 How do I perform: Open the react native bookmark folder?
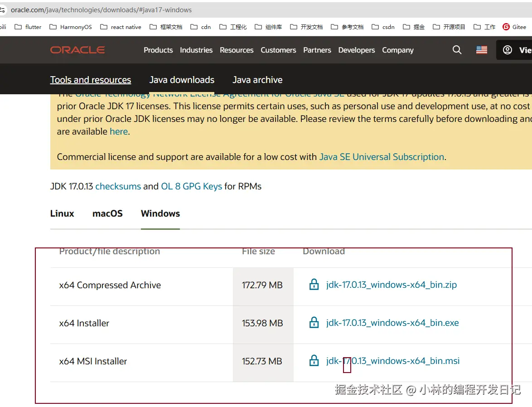click(x=121, y=27)
